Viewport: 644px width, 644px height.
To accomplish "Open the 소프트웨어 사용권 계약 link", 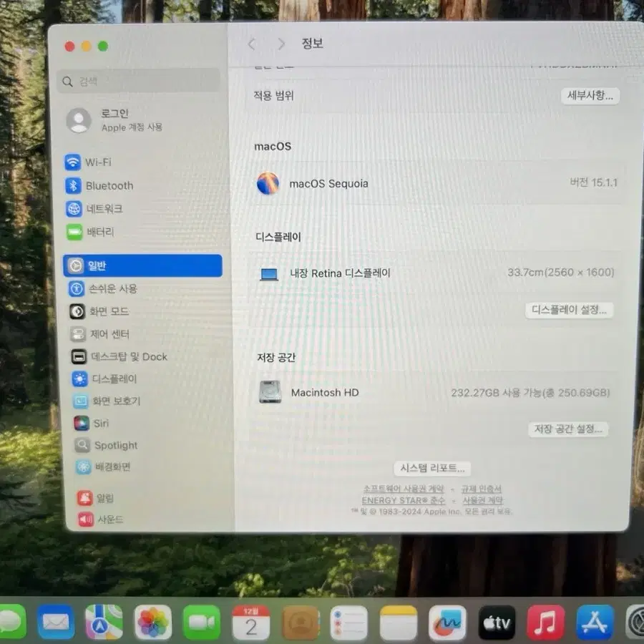I will point(404,489).
